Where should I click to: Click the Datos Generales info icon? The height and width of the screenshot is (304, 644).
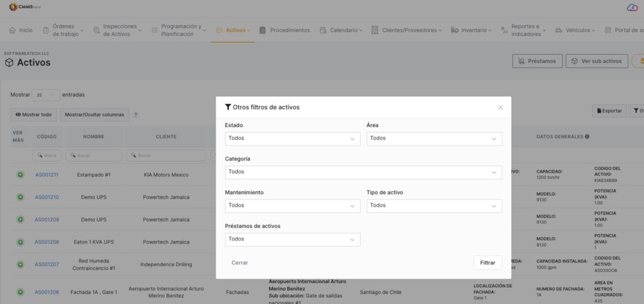point(587,137)
